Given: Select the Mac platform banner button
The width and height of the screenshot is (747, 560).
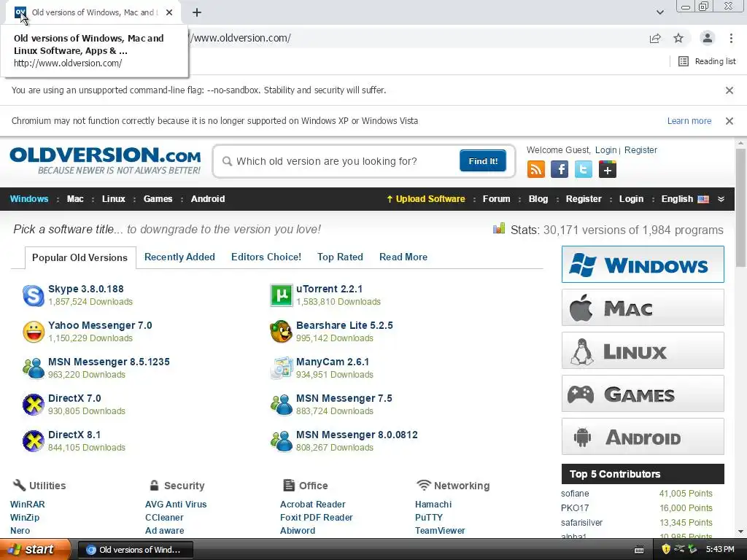Looking at the screenshot, I should pos(643,308).
